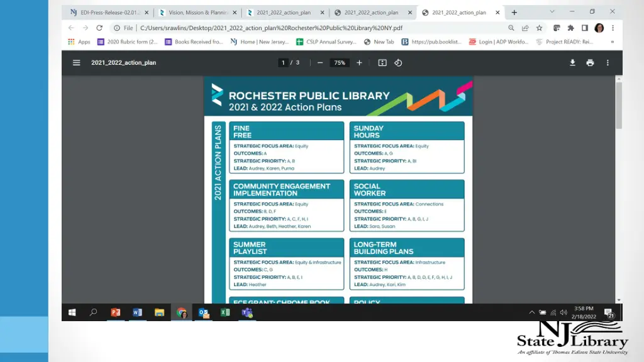
Task: Click the FINE FREE card heading
Action: click(242, 132)
